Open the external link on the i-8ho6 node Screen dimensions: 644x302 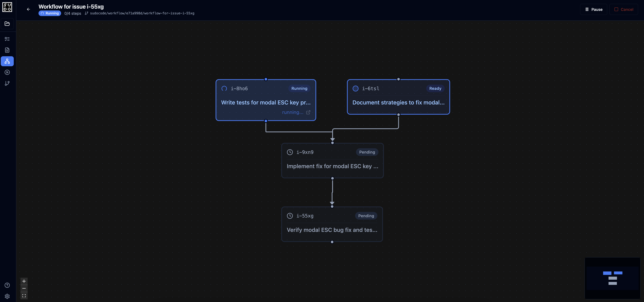point(308,112)
